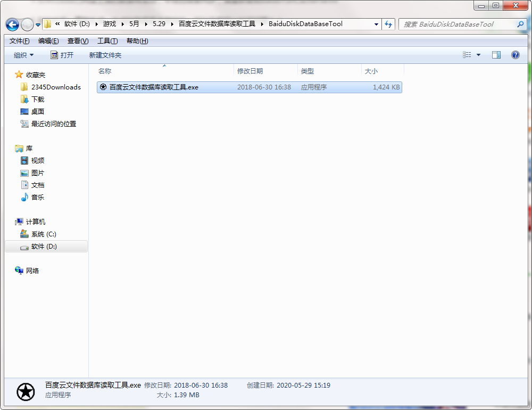The height and width of the screenshot is (410, 532).
Task: Expand the arrow after 软件 (D:) breadcrumb
Action: pyautogui.click(x=97, y=24)
